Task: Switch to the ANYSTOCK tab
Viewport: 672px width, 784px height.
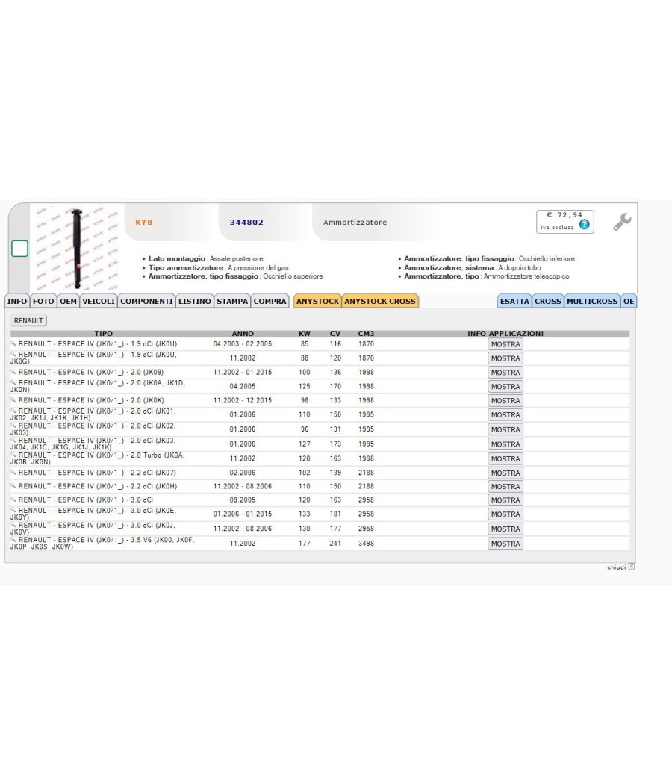Action: [x=317, y=301]
